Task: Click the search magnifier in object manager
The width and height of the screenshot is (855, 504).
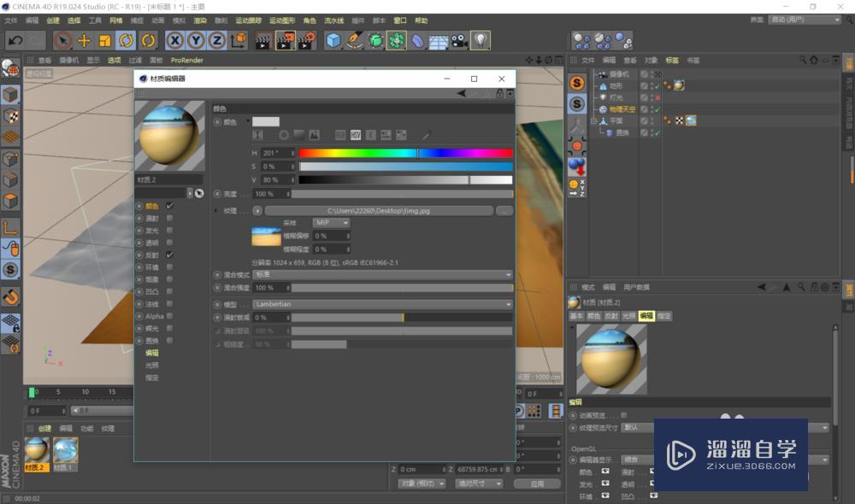Action: 803,60
